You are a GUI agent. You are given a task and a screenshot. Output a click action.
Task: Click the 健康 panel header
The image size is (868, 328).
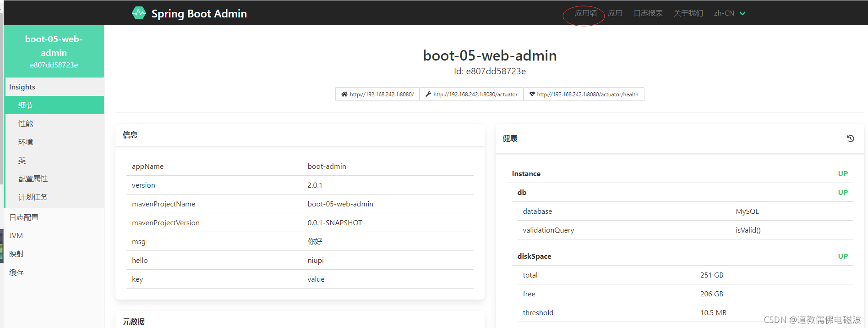point(680,139)
